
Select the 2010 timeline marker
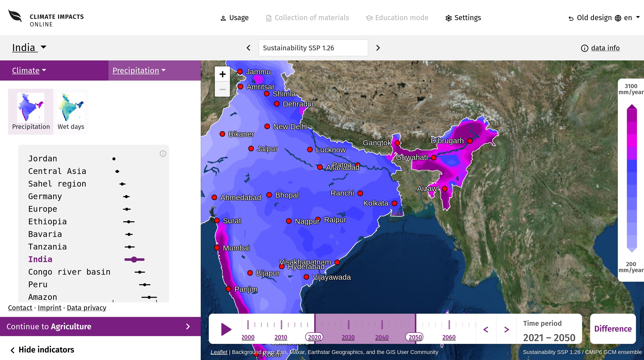(281, 337)
